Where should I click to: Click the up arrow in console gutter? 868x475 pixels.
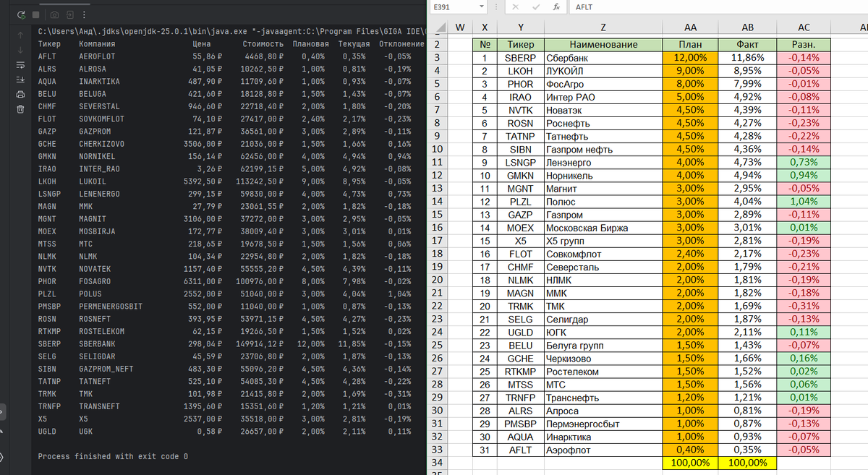[x=20, y=35]
